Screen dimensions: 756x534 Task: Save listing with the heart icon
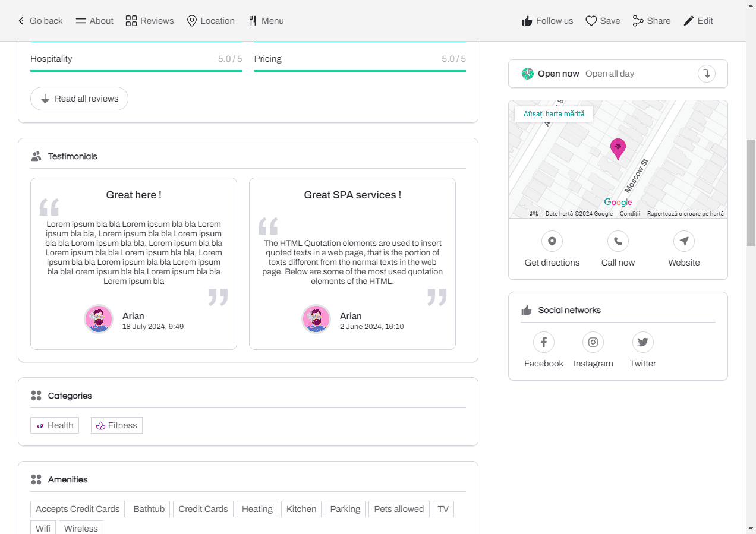(603, 21)
